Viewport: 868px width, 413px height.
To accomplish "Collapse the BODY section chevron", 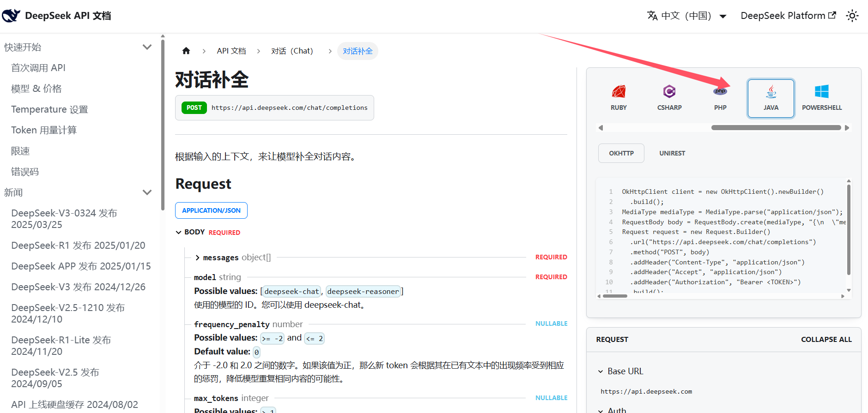I will pyautogui.click(x=179, y=232).
